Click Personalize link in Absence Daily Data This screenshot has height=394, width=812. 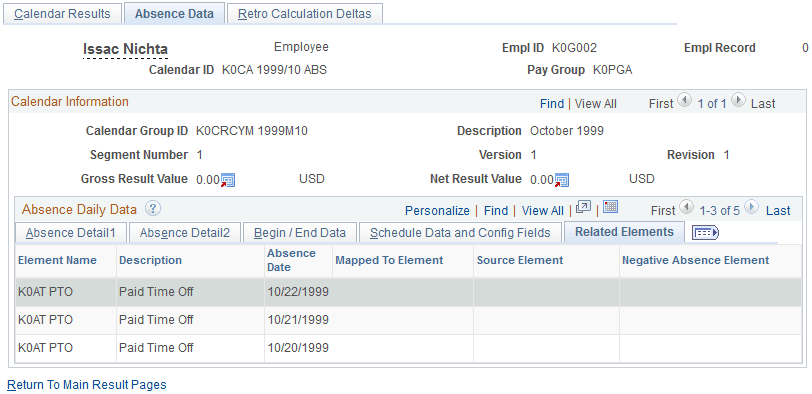[437, 211]
